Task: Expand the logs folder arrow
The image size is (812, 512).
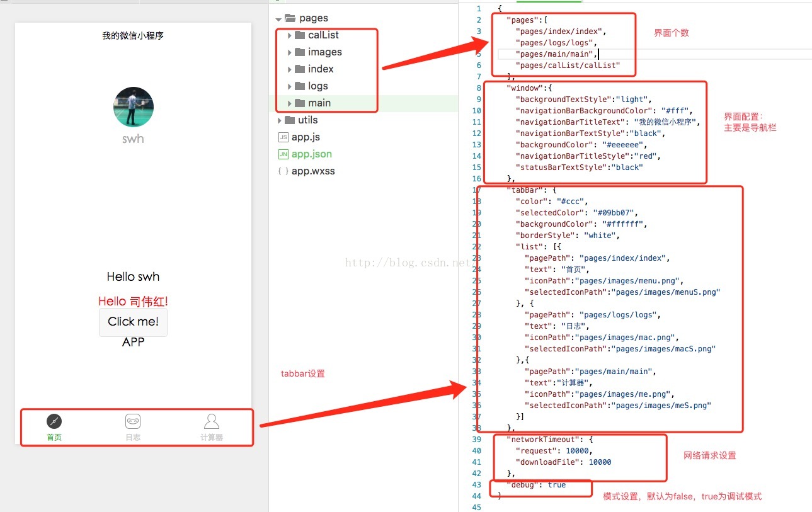Action: [289, 86]
